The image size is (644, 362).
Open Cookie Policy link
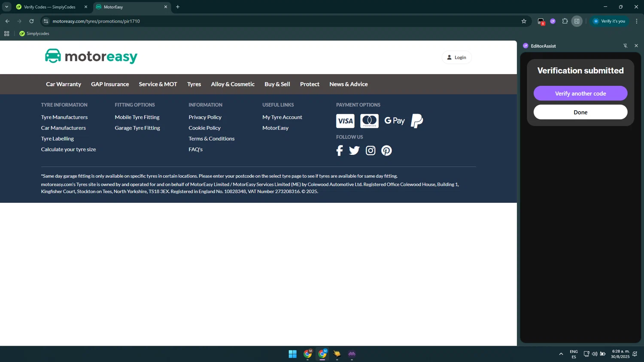[205, 128]
